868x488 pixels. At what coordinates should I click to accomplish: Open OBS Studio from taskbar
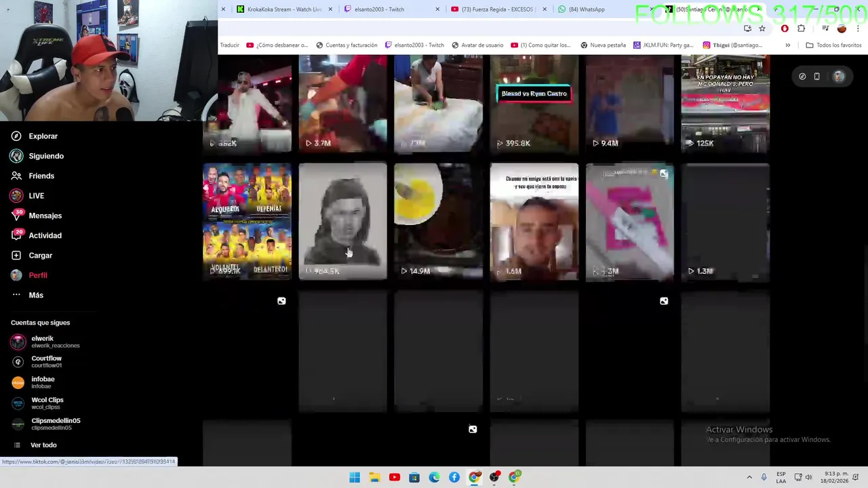[494, 478]
